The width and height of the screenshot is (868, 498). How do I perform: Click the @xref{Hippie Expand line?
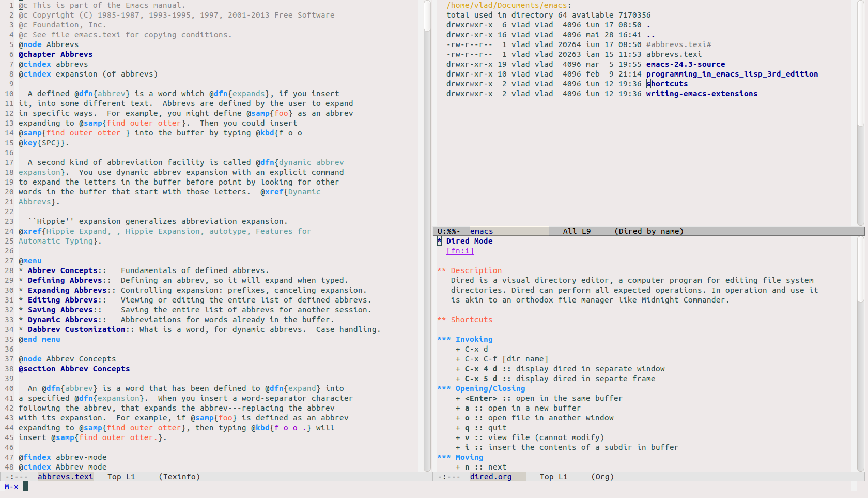165,231
